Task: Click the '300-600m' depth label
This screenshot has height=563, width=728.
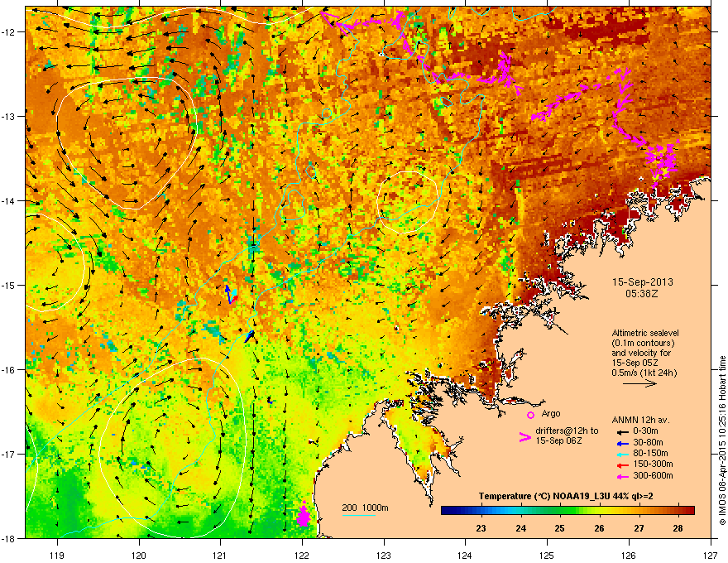Action: 653,476
